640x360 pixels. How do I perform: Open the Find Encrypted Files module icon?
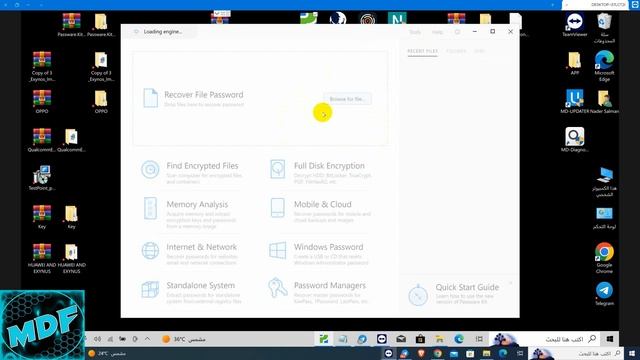point(150,169)
